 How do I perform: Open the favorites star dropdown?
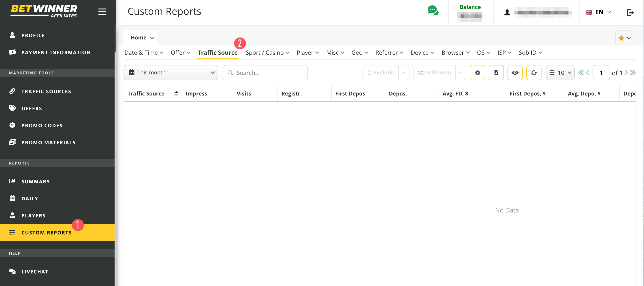[x=624, y=38]
